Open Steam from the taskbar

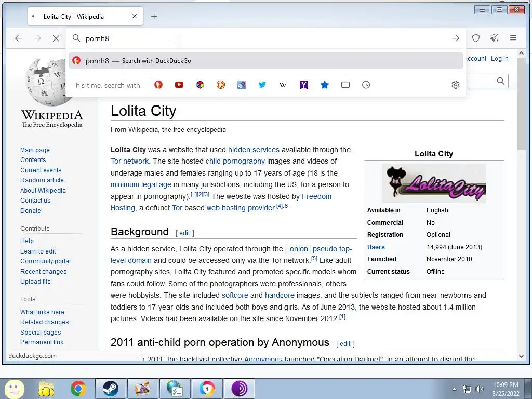pyautogui.click(x=110, y=389)
